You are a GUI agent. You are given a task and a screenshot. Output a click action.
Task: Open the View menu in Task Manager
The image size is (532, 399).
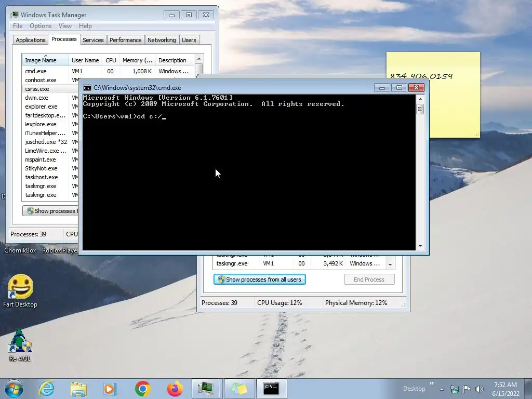point(65,26)
